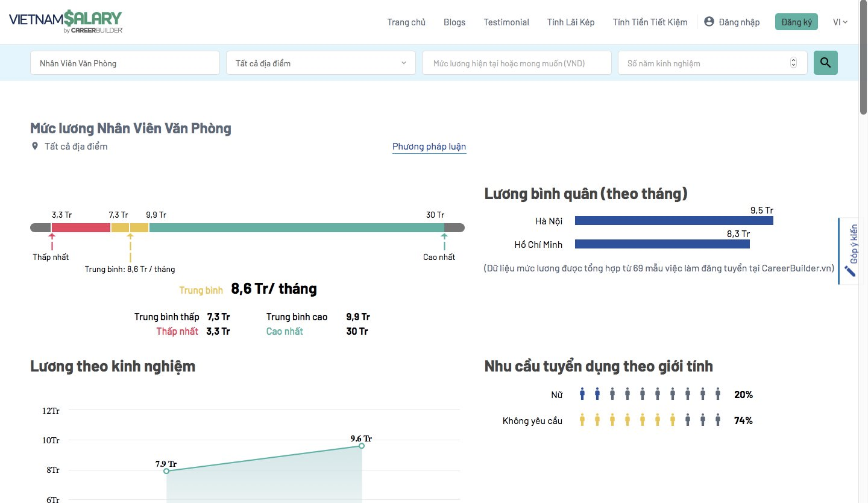
Task: Click the 9,5 Tr label above Hà Nội bar
Action: [x=762, y=210]
